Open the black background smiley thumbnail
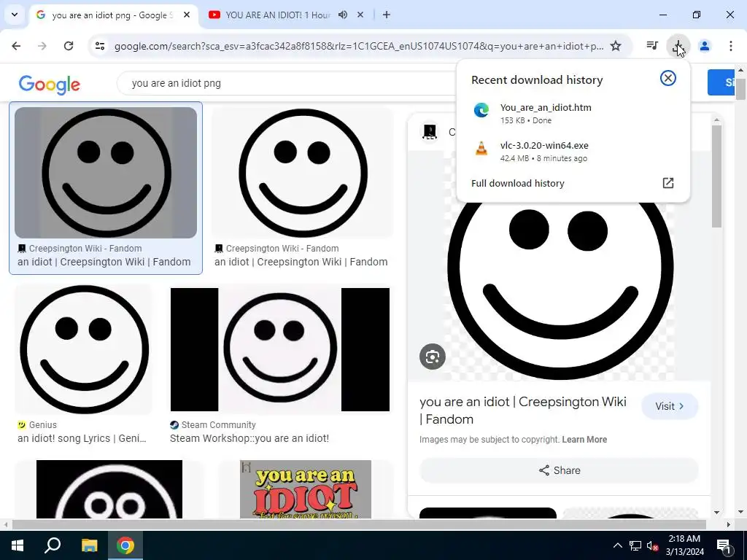The image size is (747, 560). tap(109, 489)
